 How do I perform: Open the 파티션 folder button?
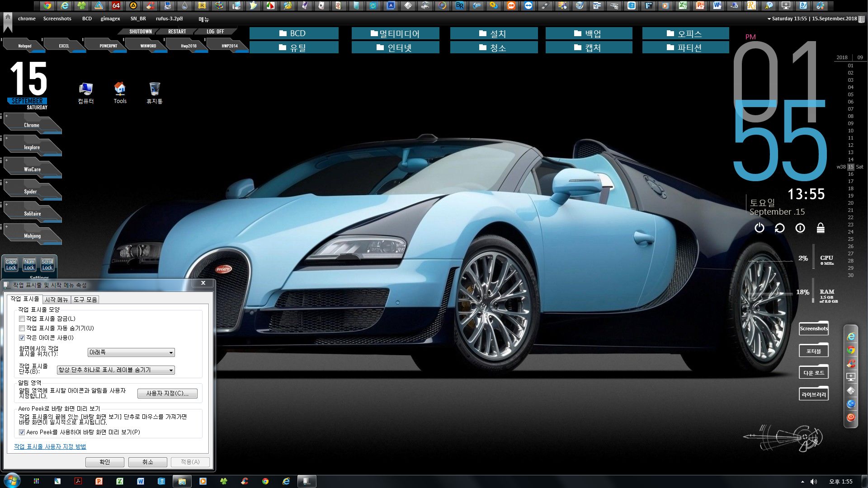(685, 47)
